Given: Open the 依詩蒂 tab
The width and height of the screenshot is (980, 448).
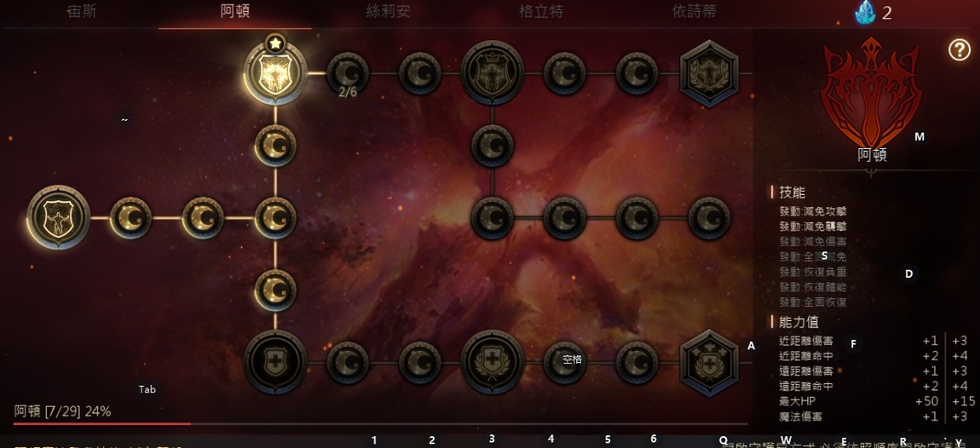Looking at the screenshot, I should coord(695,11).
